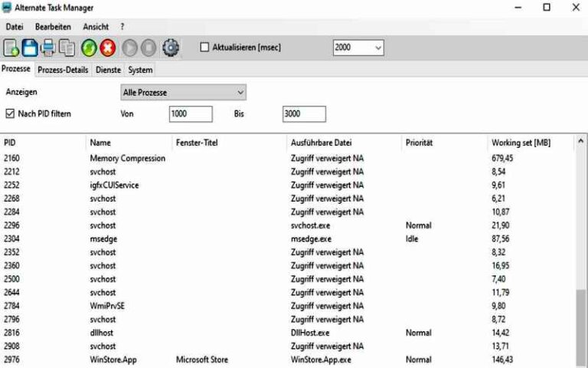
Task: Click the process list scrollbar up arrow
Action: (580, 141)
